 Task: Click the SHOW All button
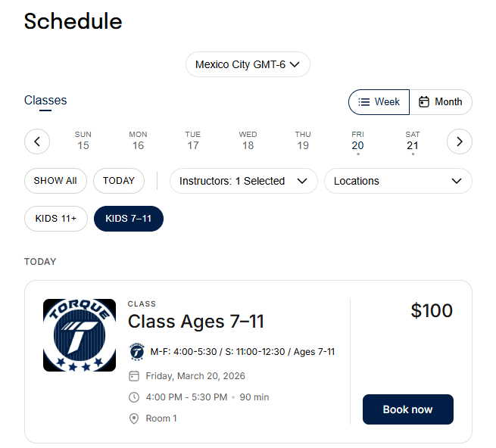(x=55, y=181)
